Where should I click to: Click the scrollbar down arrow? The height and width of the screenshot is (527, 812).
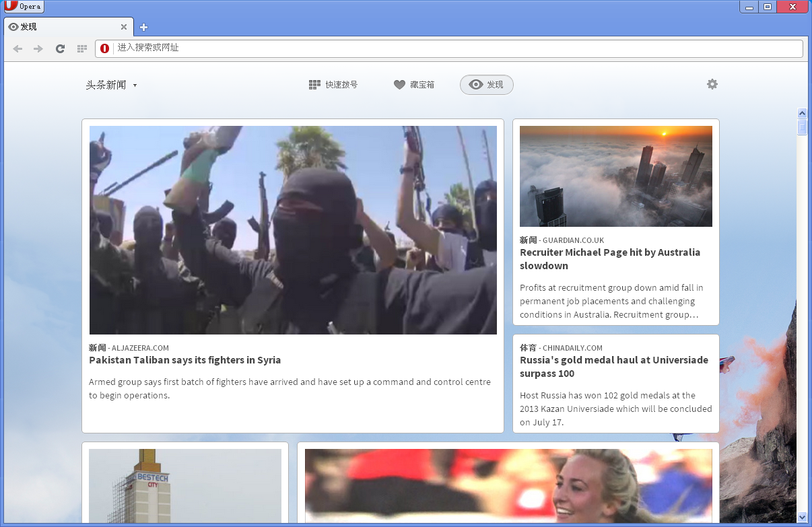pos(802,517)
